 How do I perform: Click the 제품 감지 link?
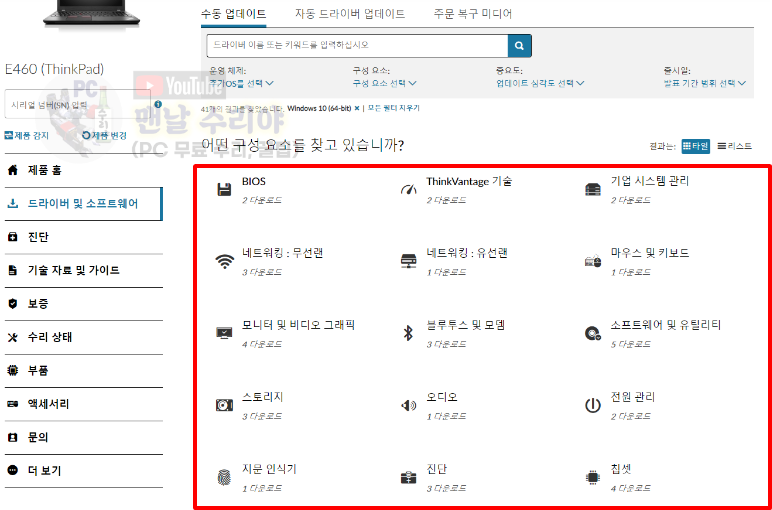click(27, 135)
